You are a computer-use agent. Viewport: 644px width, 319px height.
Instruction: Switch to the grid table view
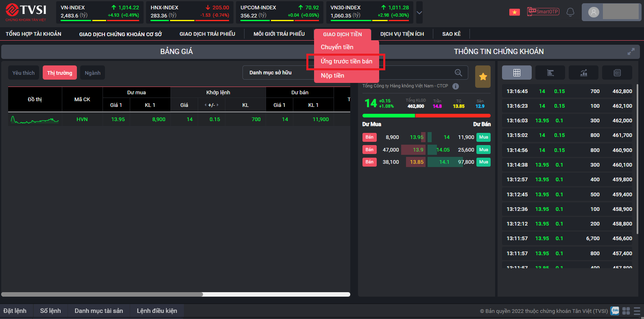[517, 73]
